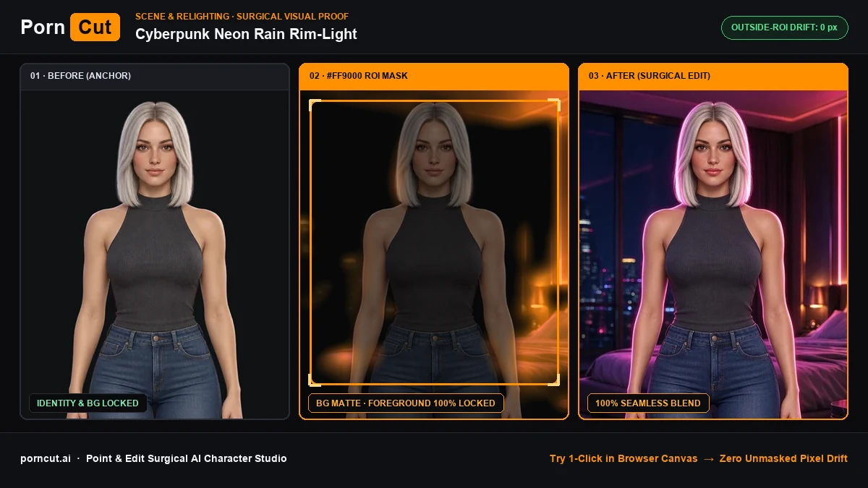The height and width of the screenshot is (488, 868).
Task: Open the before anchor image thumbnail
Action: click(155, 254)
